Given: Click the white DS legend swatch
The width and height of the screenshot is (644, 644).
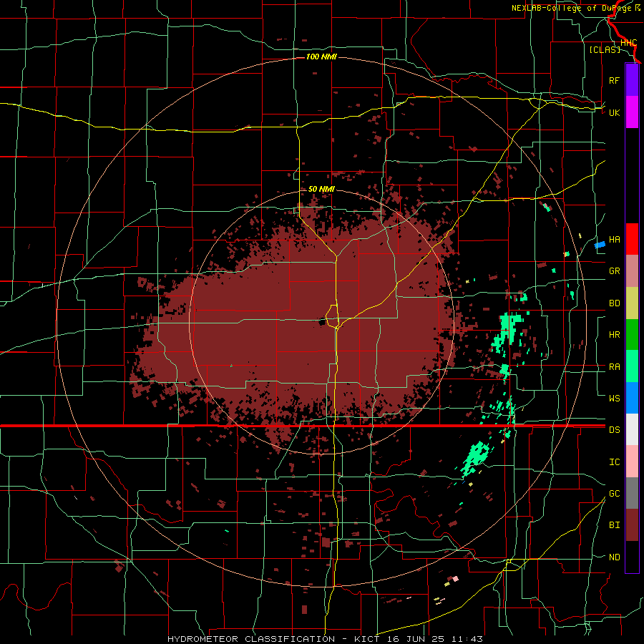Looking at the screenshot, I should point(632,429).
